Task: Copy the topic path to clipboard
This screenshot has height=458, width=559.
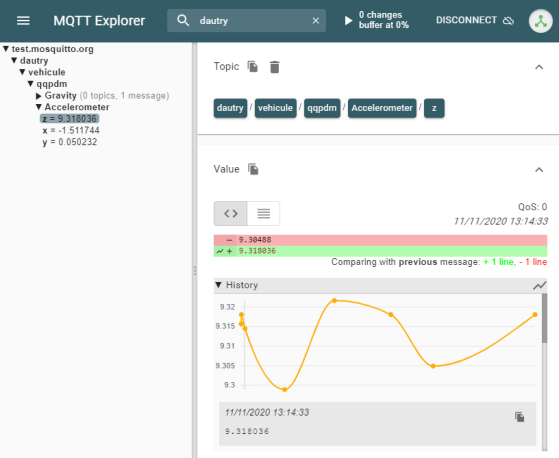Action: 253,67
